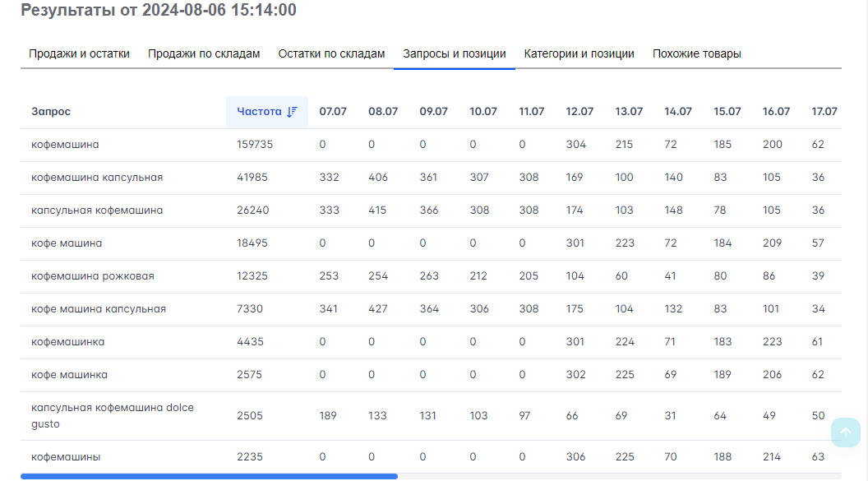The width and height of the screenshot is (868, 481).
Task: Click the 10.07 column header
Action: [483, 111]
